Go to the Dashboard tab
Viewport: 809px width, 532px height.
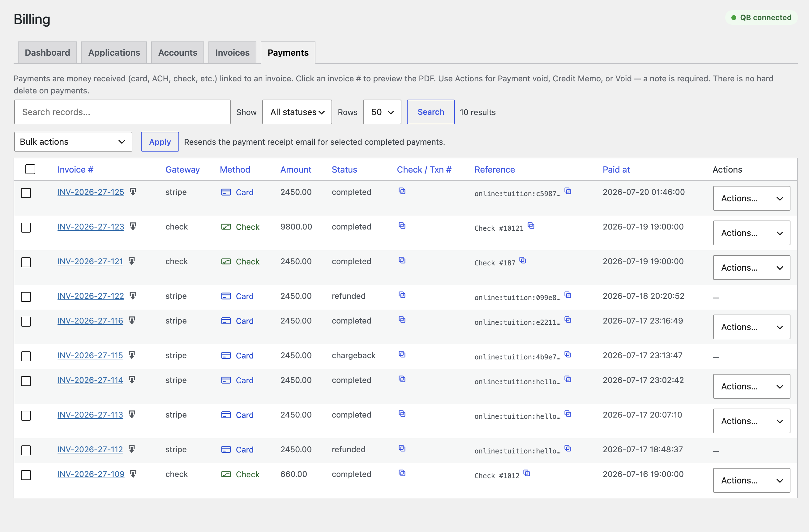[x=47, y=53]
